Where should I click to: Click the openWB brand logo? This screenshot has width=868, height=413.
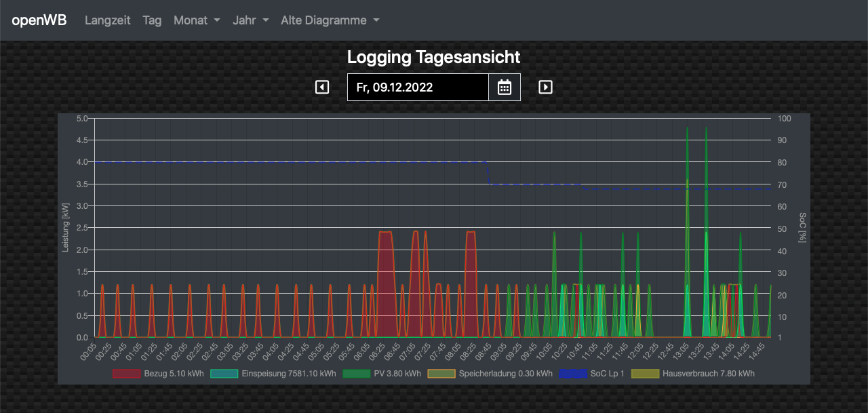tap(39, 20)
